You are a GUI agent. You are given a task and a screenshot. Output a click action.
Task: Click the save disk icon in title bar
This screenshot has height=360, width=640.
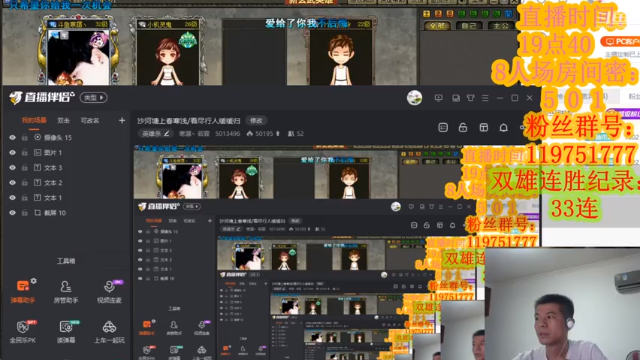[x=456, y=98]
